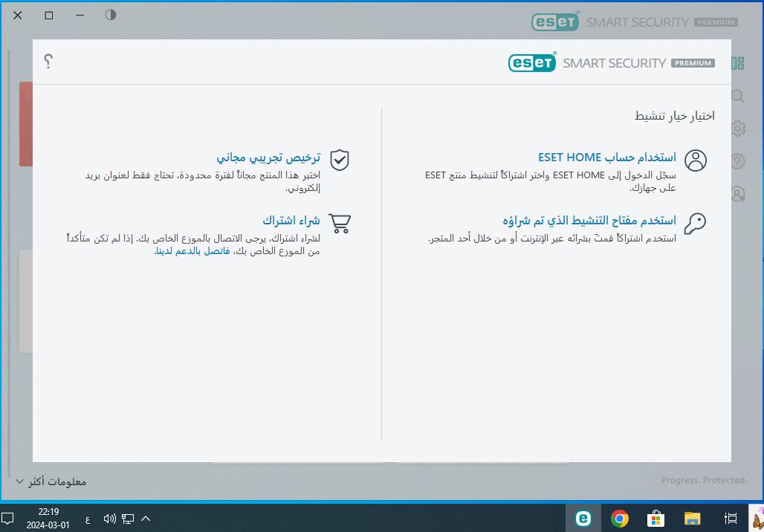Close the ESET window with X button
The height and width of the screenshot is (532, 764).
18,16
